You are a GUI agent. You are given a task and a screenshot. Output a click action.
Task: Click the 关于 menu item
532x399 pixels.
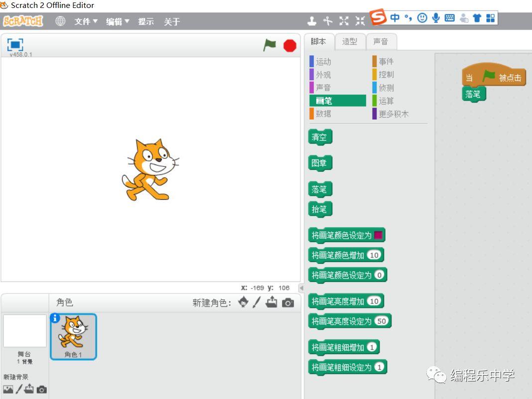click(172, 22)
